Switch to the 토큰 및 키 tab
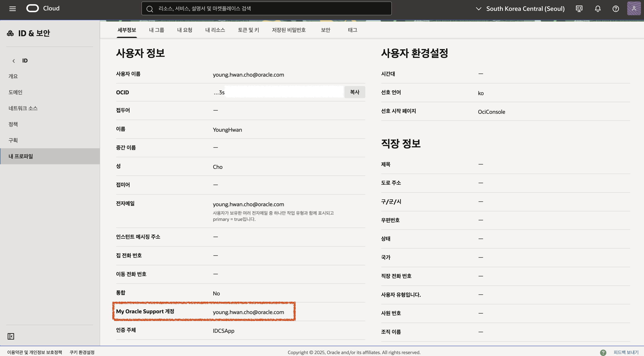The height and width of the screenshot is (356, 644). click(248, 30)
